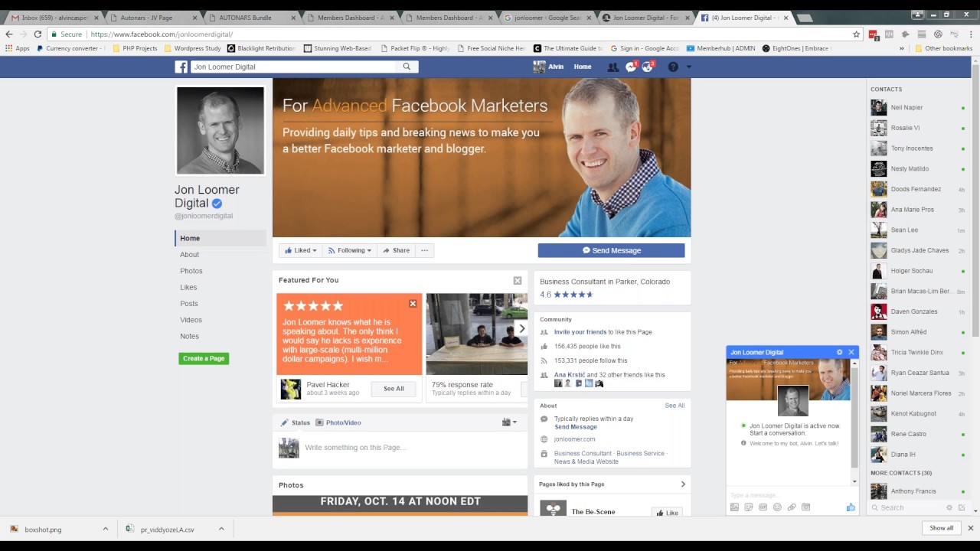This screenshot has height=551, width=980.
Task: Attach a photo in chat window
Action: (x=734, y=507)
